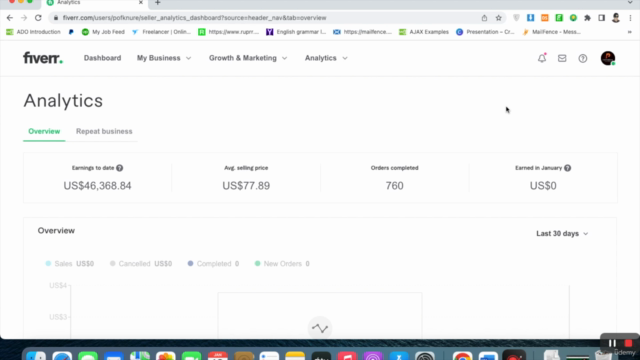The image size is (640, 360).
Task: Click the Fiverr logo
Action: (43, 58)
